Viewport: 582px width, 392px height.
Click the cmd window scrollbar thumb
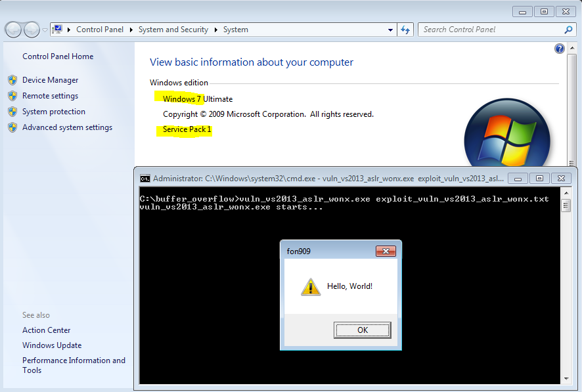[x=566, y=206]
